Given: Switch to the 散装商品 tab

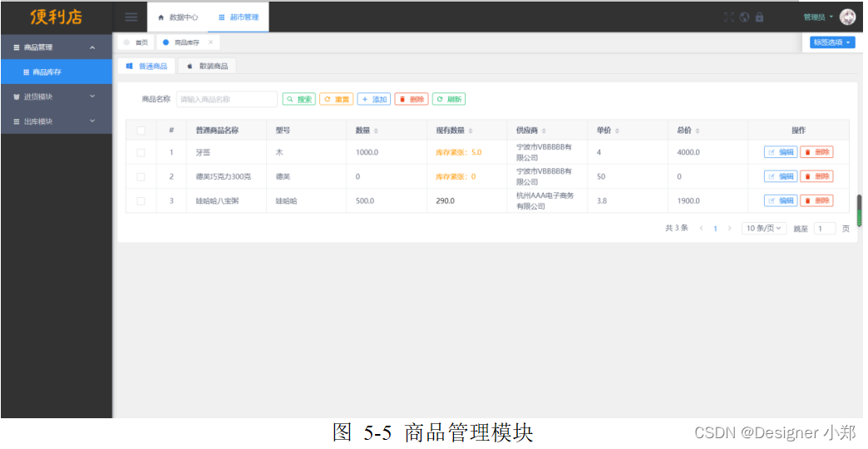Looking at the screenshot, I should coord(208,66).
